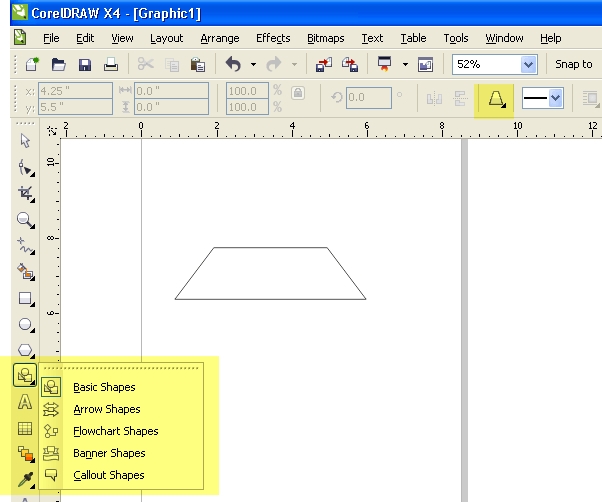This screenshot has width=602, height=502.
Task: Open a file with the folder icon
Action: 58,64
